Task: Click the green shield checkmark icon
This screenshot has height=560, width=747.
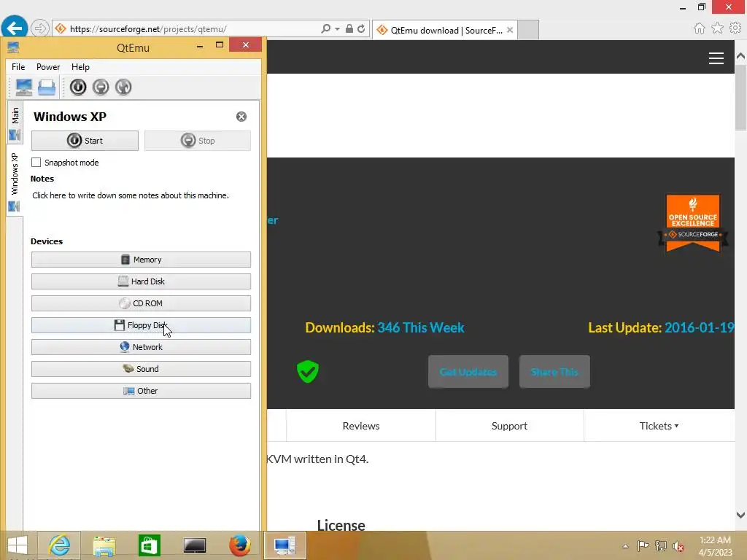Action: (x=308, y=371)
